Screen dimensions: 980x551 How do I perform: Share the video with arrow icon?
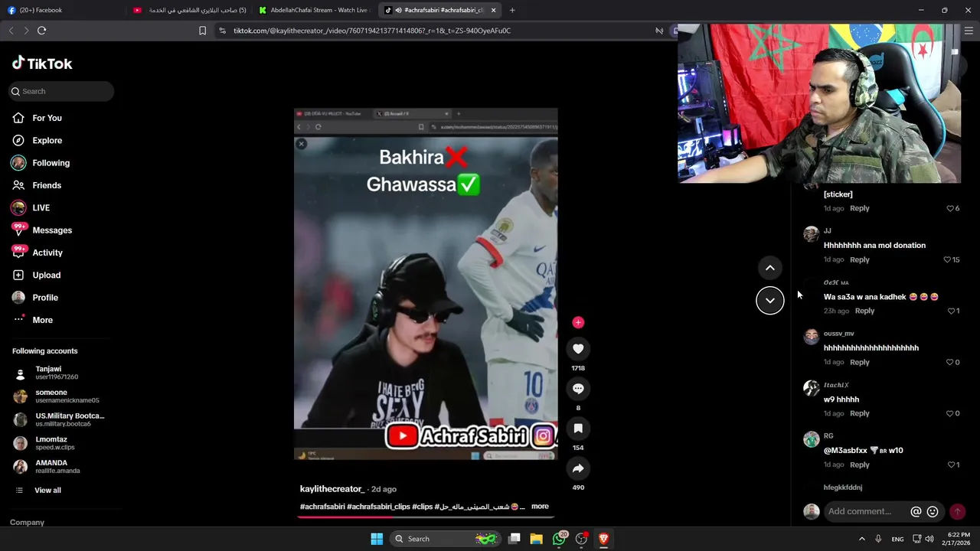(578, 468)
